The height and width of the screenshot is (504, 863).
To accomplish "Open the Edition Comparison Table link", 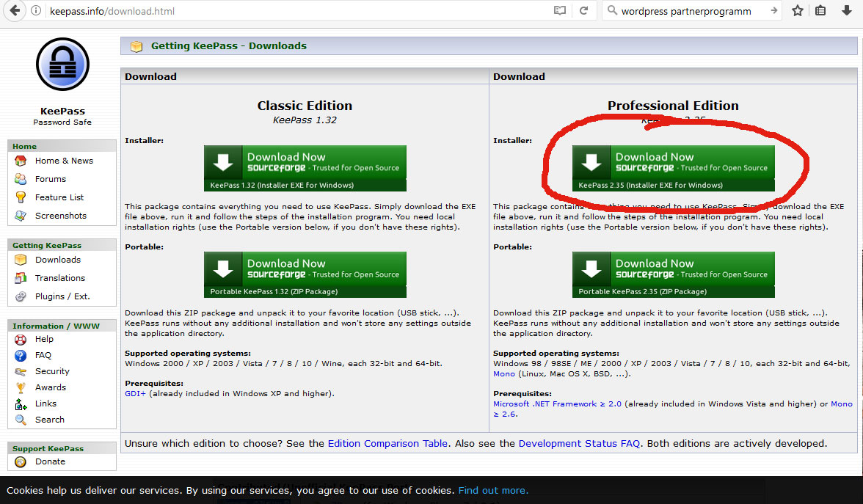I will click(387, 443).
